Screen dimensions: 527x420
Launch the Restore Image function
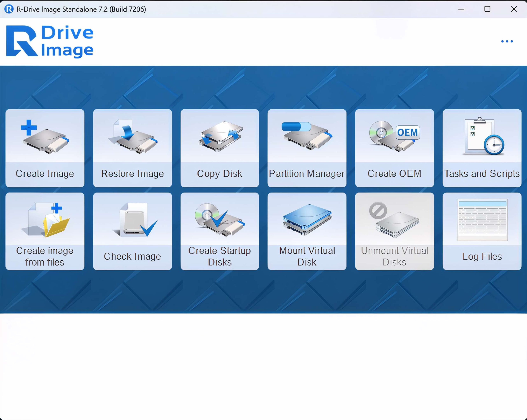[133, 148]
